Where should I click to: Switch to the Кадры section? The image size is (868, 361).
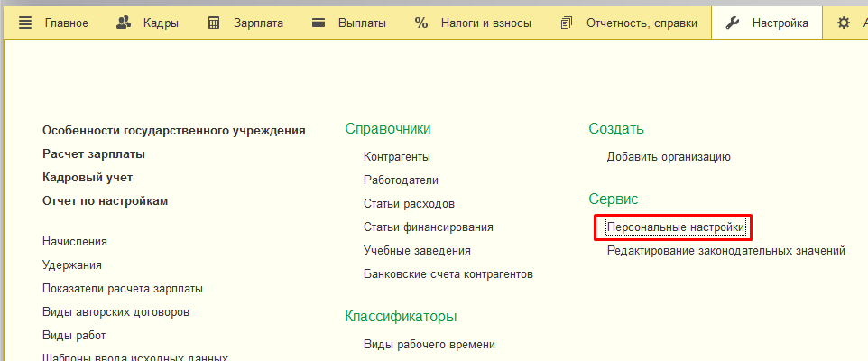(161, 23)
